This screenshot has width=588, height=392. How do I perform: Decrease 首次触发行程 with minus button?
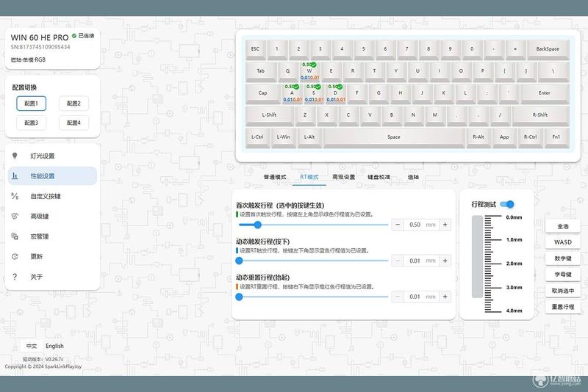click(x=398, y=225)
